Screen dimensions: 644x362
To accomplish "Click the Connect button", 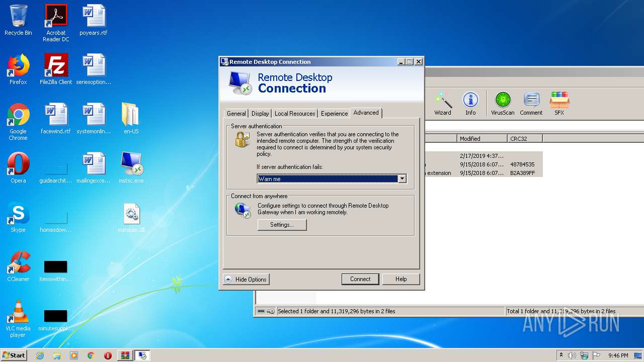I will [360, 279].
